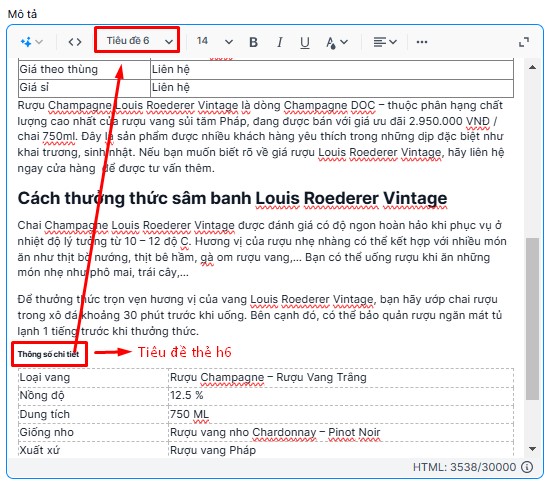Click the 'Rượu vang Pháp' table cell

(x=341, y=450)
